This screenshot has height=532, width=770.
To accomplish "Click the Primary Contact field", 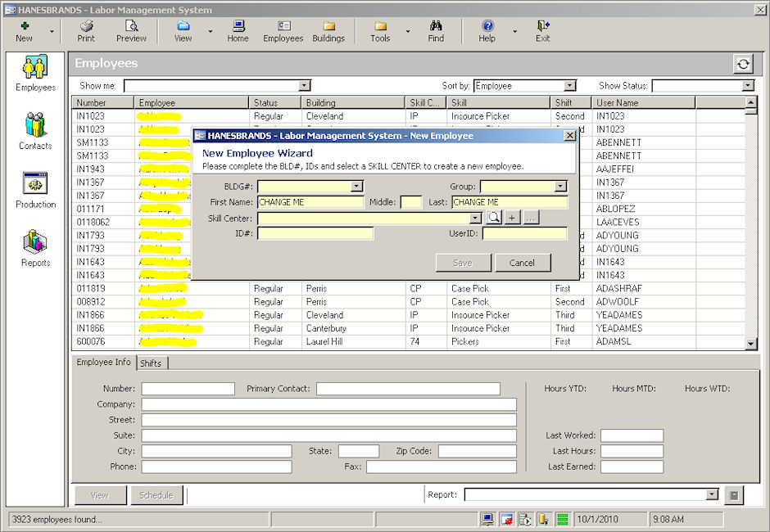I will coord(408,389).
